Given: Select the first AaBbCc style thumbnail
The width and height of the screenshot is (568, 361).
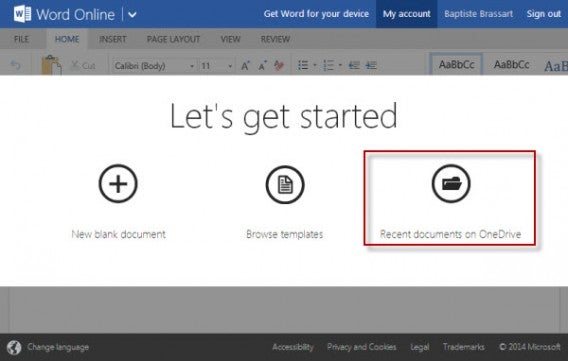Looking at the screenshot, I should coord(456,64).
